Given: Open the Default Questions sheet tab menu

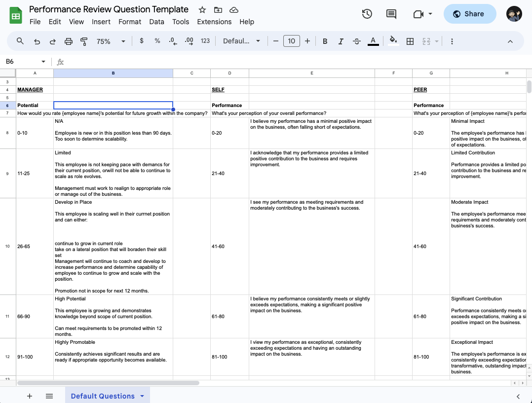Looking at the screenshot, I should click(142, 396).
